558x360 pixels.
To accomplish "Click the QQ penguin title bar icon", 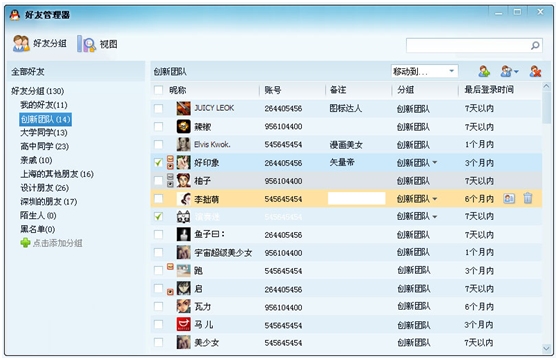I will [x=15, y=15].
